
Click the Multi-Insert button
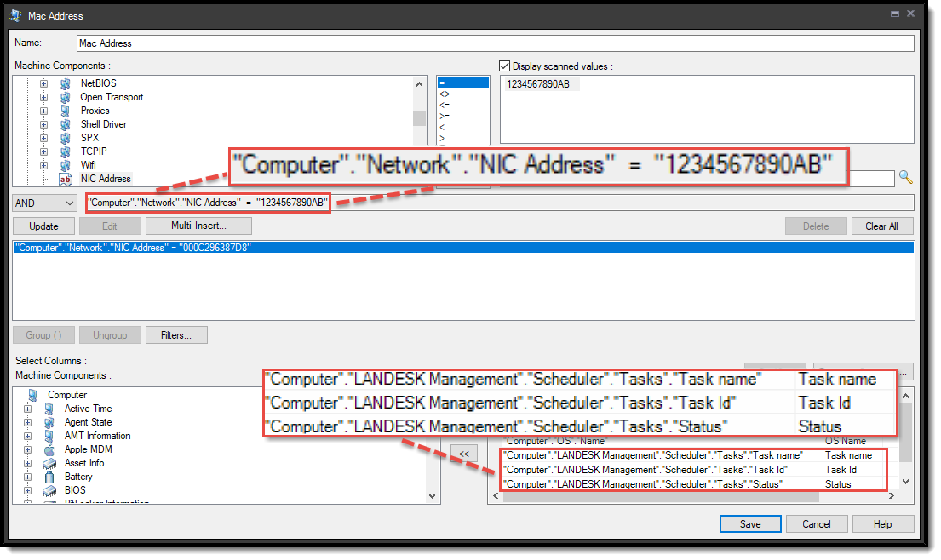[x=198, y=226]
